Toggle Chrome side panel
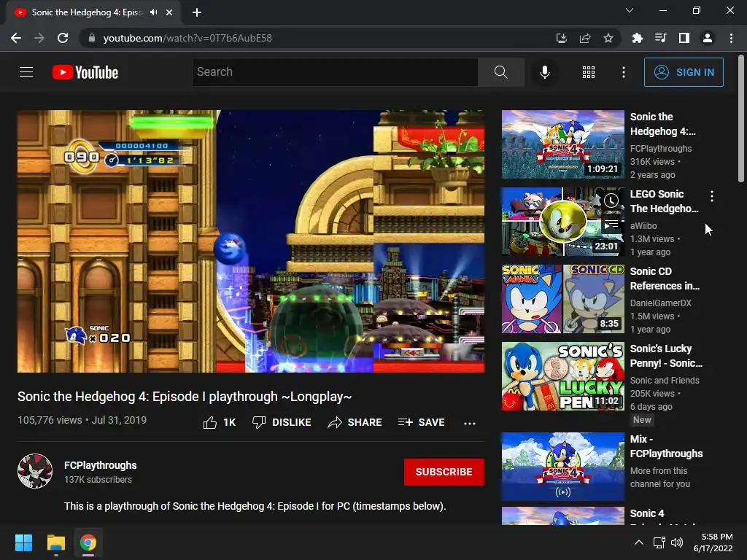 click(684, 38)
